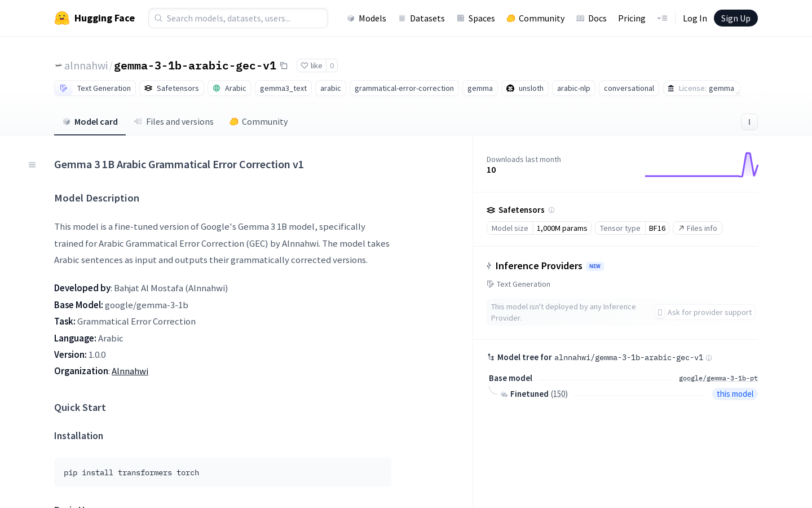Image resolution: width=812 pixels, height=508 pixels.
Task: Click the heart like button
Action: [311, 65]
